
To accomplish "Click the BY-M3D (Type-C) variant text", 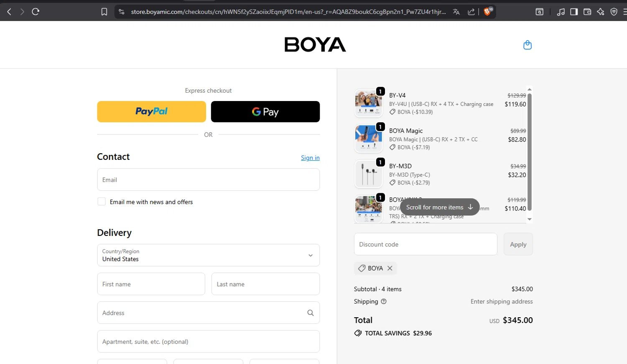I will point(410,175).
